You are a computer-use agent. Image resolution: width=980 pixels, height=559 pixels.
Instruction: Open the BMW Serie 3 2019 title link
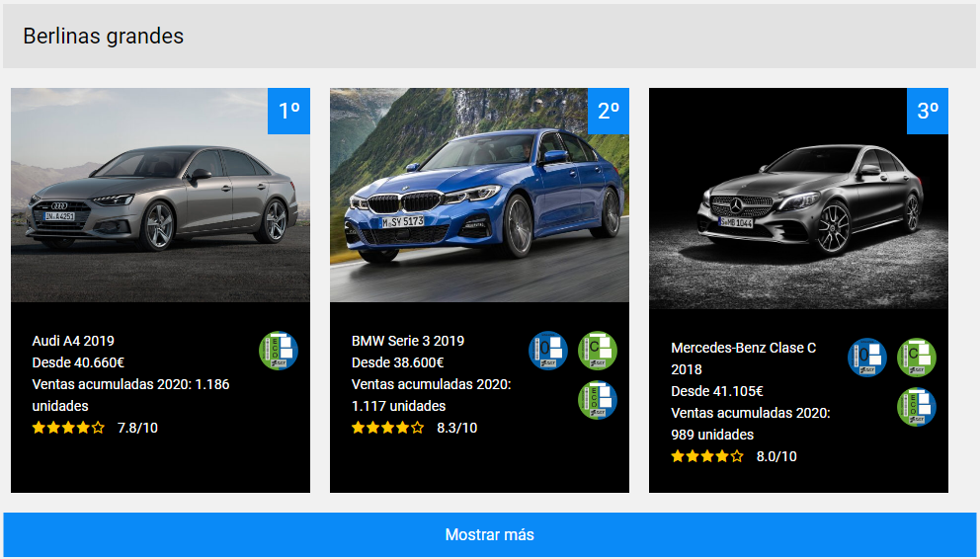tap(407, 341)
